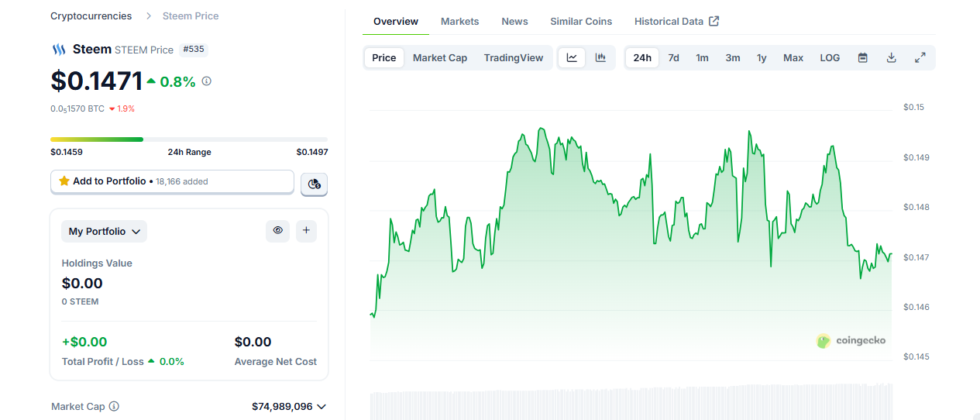Click the breadcrumb chevron after Cryptocurrencies

pyautogui.click(x=147, y=15)
